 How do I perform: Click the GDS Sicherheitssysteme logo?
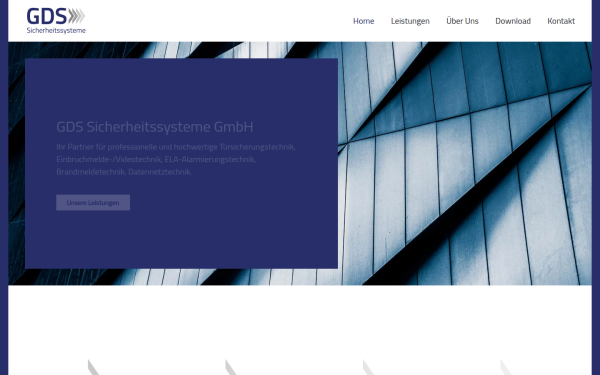[56, 21]
